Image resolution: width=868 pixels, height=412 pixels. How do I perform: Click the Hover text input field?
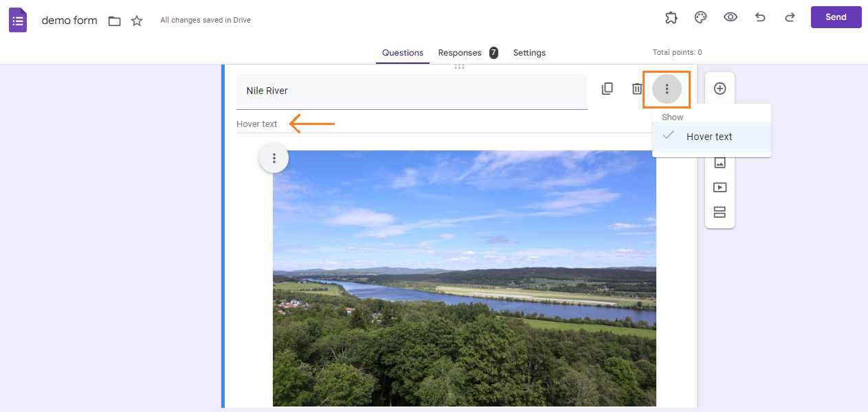point(440,124)
